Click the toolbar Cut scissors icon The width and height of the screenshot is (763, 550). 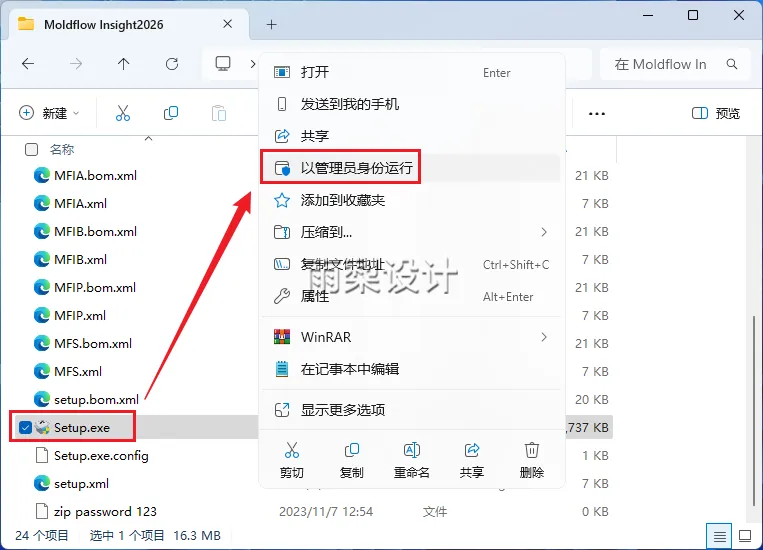coord(123,113)
